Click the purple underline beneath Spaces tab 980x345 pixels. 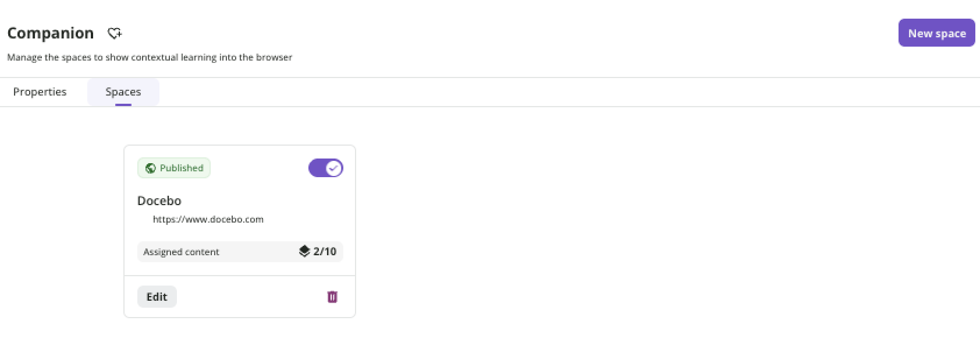[x=123, y=105]
